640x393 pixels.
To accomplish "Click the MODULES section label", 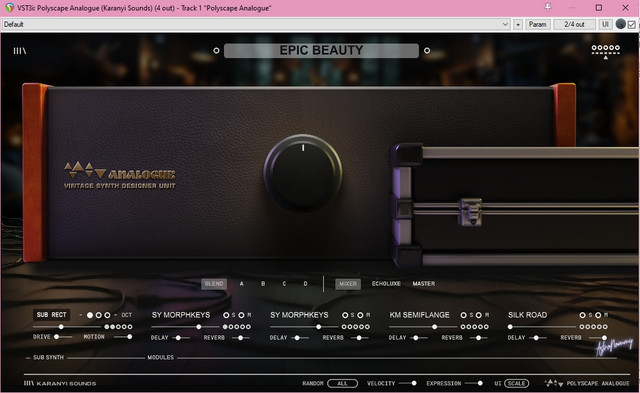I will [x=161, y=357].
